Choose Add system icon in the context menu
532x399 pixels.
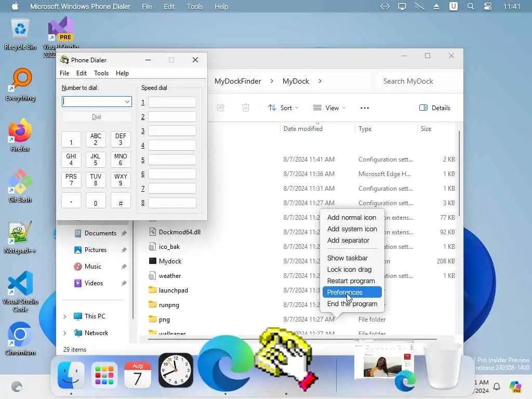coord(352,229)
